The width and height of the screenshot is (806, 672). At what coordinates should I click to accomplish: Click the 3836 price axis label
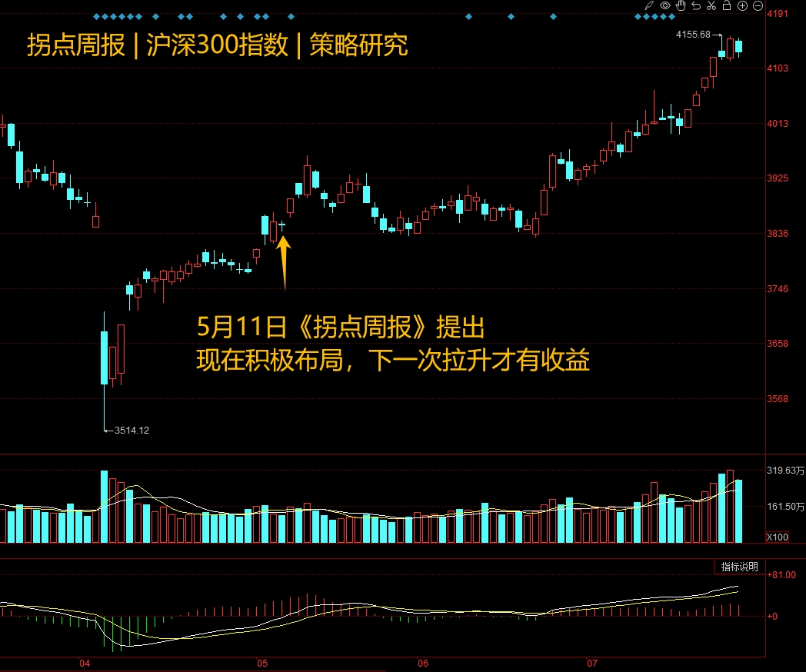pyautogui.click(x=778, y=233)
